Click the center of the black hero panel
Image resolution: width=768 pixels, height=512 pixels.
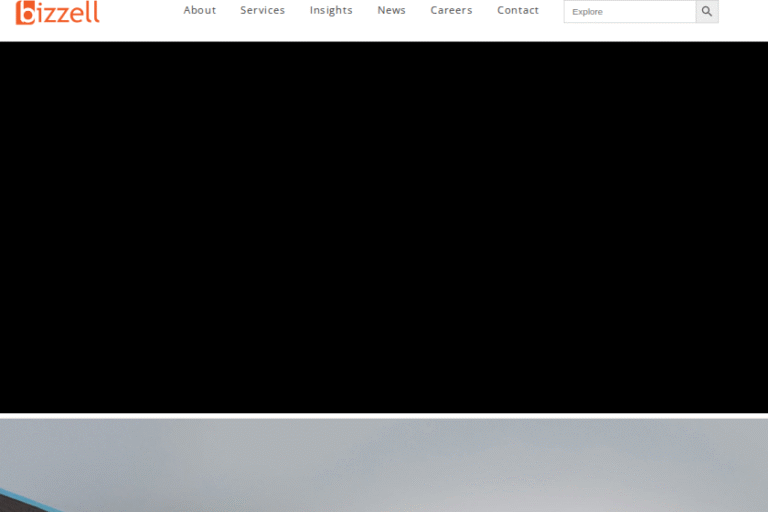coord(384,227)
